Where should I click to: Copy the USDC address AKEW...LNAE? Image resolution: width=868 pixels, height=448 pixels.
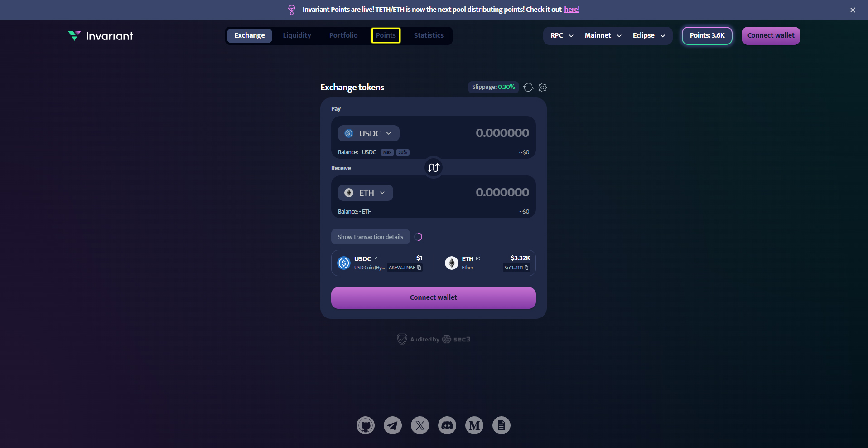pos(419,268)
